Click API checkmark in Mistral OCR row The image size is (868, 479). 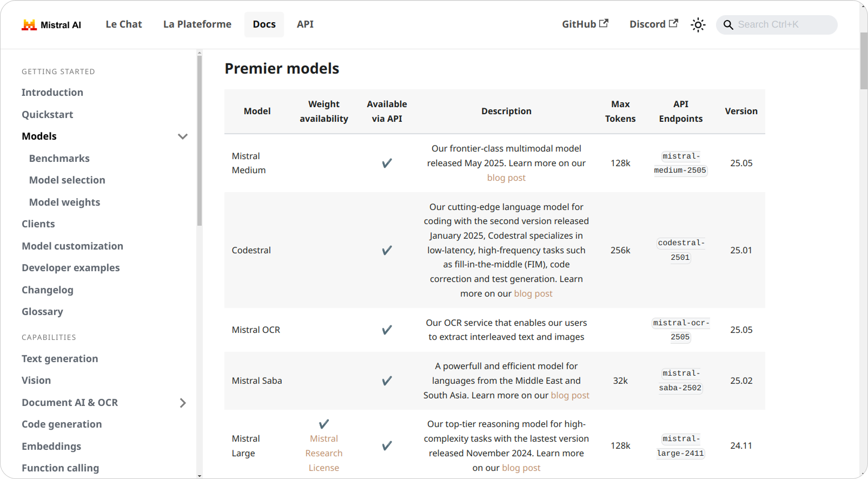click(387, 330)
